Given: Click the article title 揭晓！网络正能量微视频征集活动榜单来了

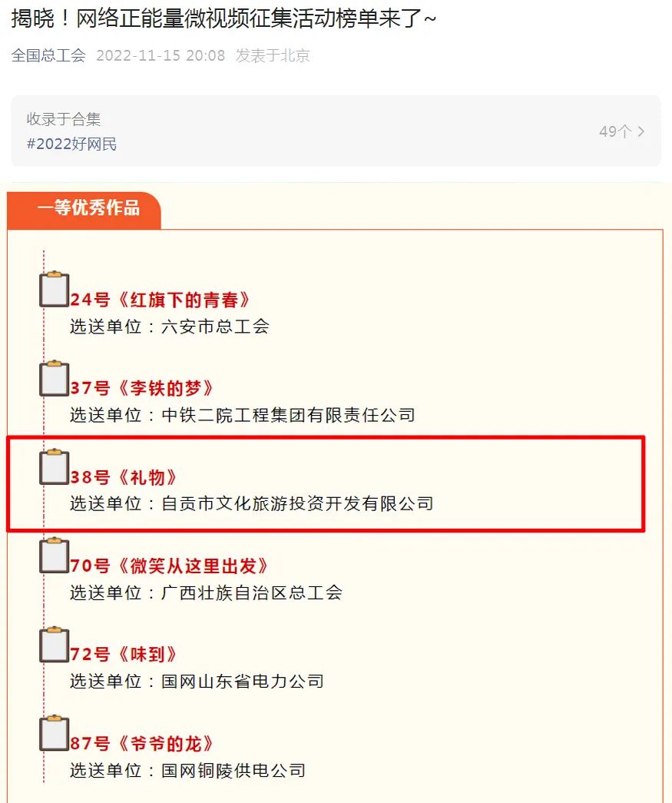Looking at the screenshot, I should coord(223,18).
